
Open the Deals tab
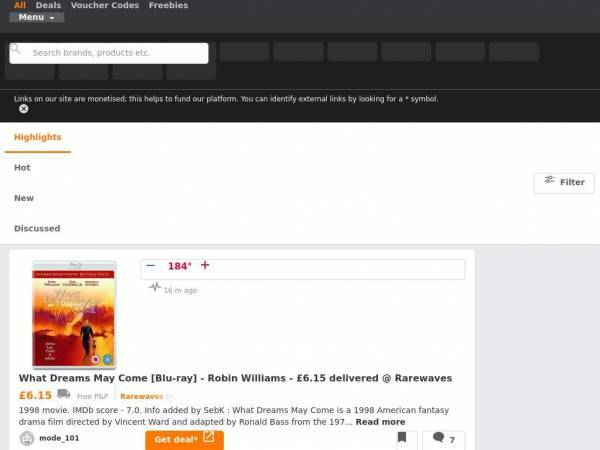[x=48, y=5]
